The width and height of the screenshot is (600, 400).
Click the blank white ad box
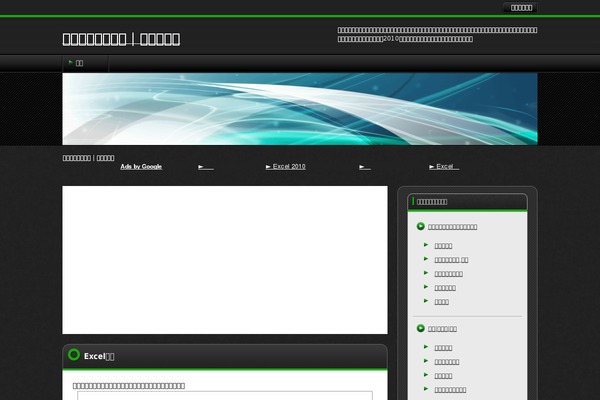(x=225, y=260)
